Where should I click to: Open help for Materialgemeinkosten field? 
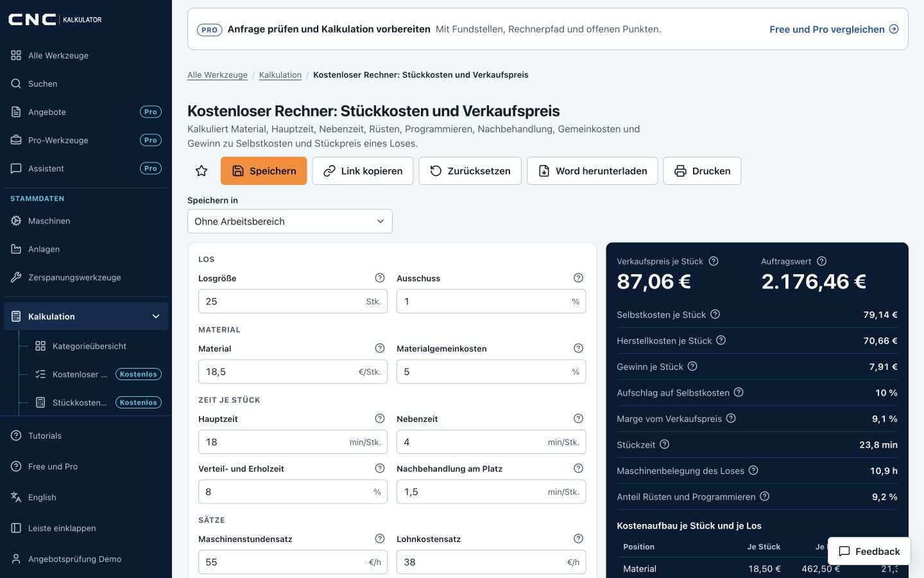pos(578,348)
